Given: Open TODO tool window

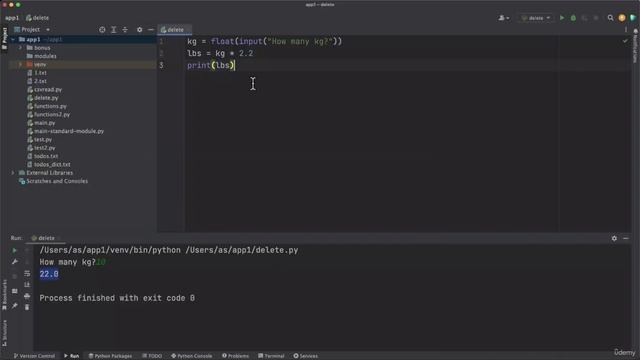Looking at the screenshot, I should [152, 356].
